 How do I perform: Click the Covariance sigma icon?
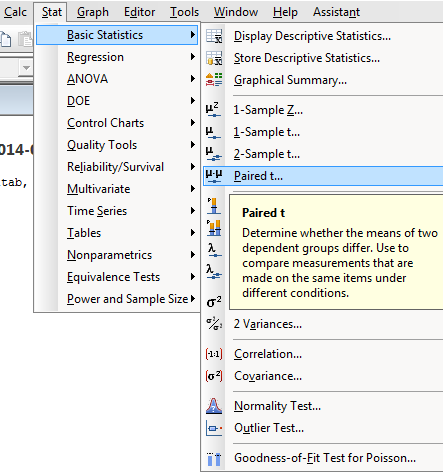coord(214,376)
